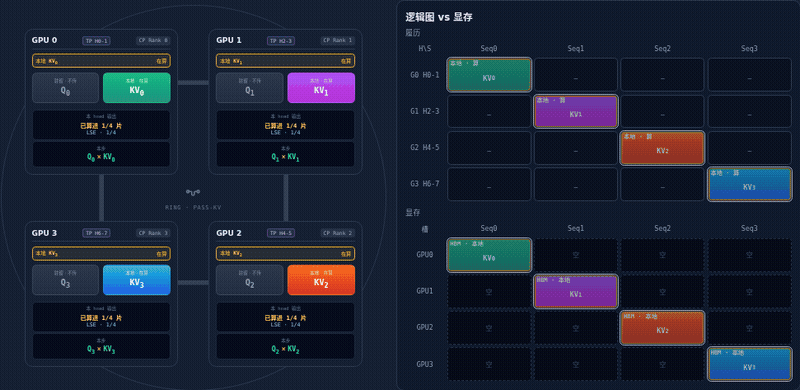Select the CP Rank 2 badge
Image resolution: width=800 pixels, height=390 pixels.
click(337, 233)
